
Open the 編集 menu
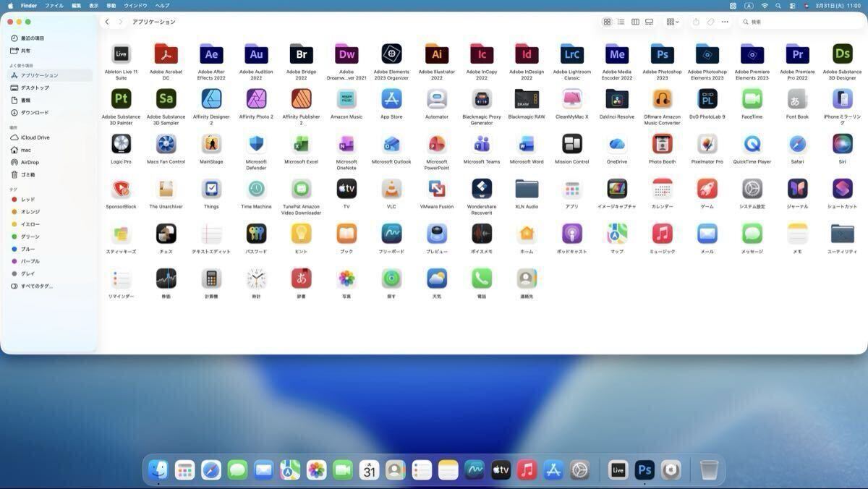(76, 5)
